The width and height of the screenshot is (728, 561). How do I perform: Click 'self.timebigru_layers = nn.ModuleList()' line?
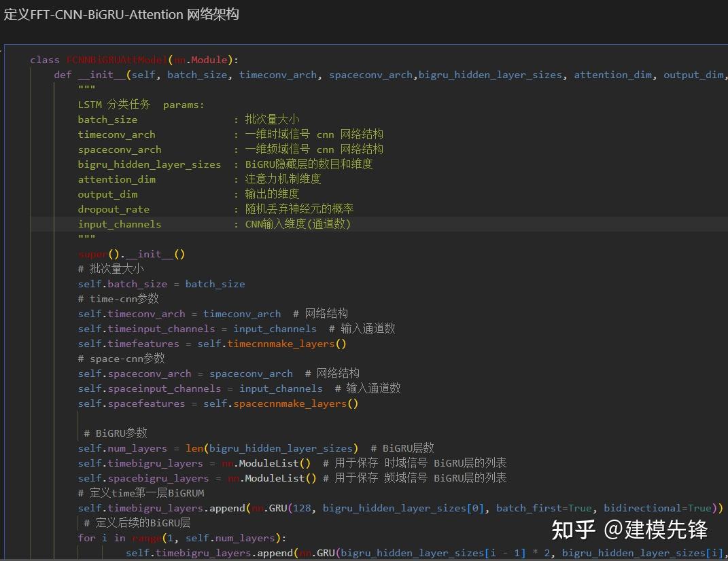(194, 463)
